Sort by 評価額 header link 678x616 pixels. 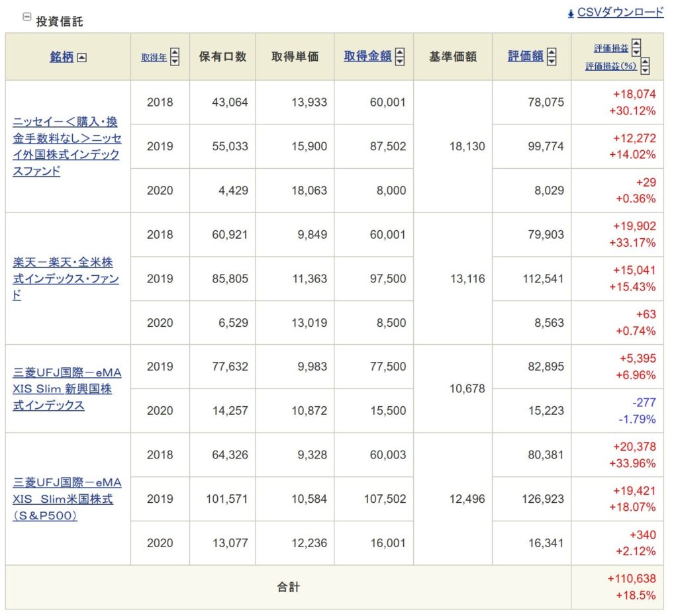[x=525, y=57]
